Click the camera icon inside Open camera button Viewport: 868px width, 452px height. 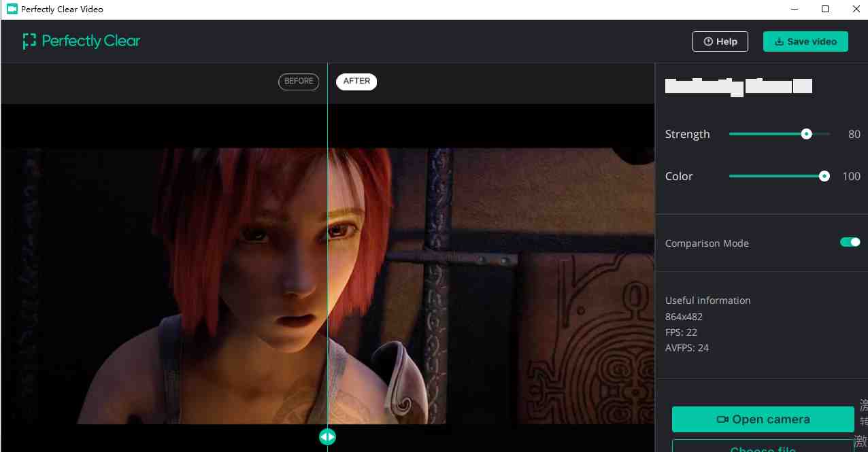coord(721,419)
